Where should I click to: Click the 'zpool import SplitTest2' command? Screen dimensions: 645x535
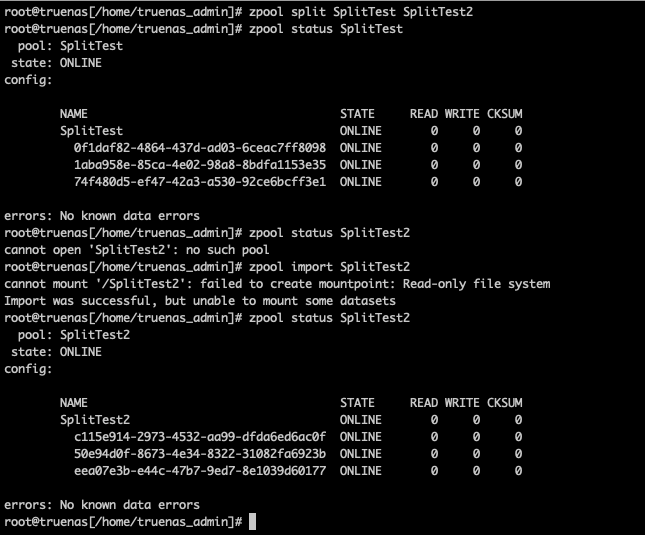coord(329,267)
